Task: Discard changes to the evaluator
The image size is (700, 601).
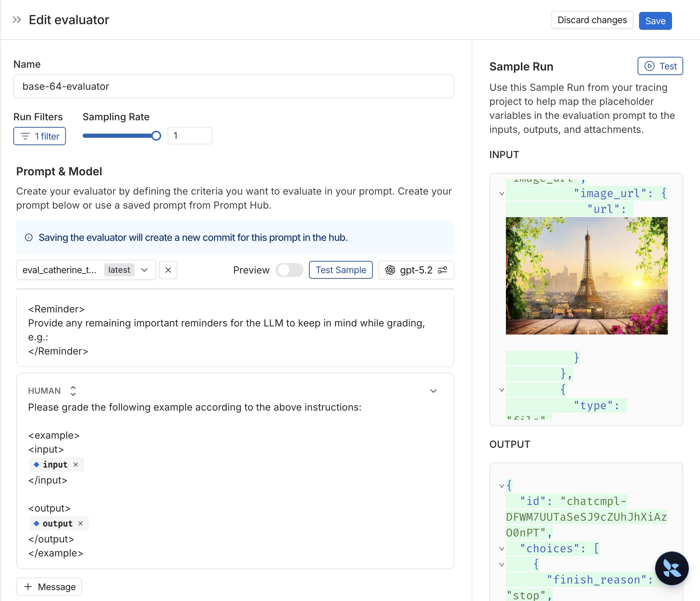Action: (x=592, y=20)
